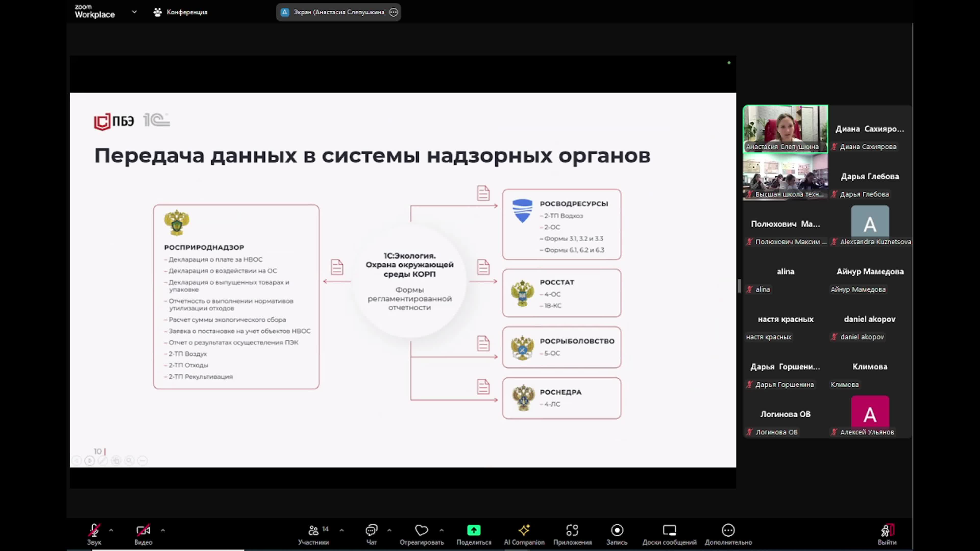Click slide text 'Формы 6.1, 6.2 и 6.3'
This screenshot has height=551, width=980.
coord(574,250)
